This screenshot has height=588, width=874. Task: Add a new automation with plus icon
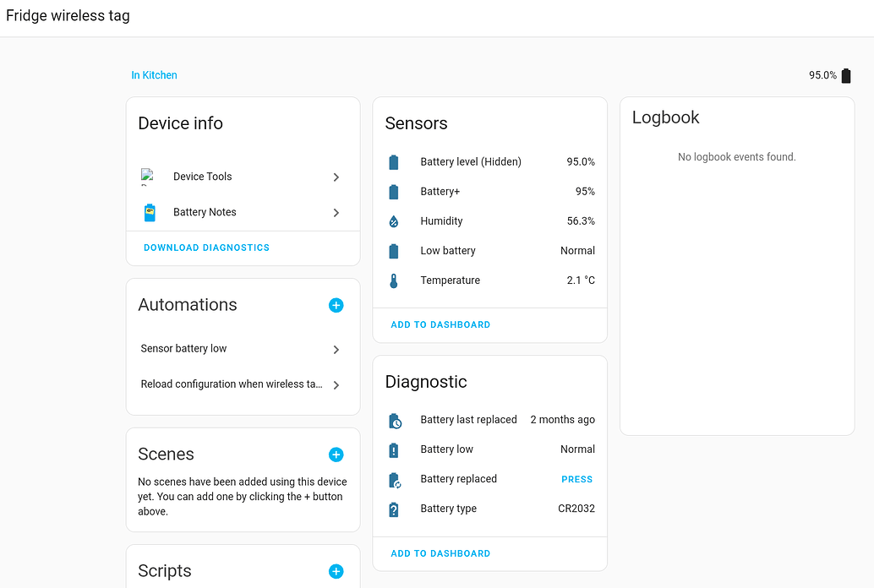(x=336, y=306)
